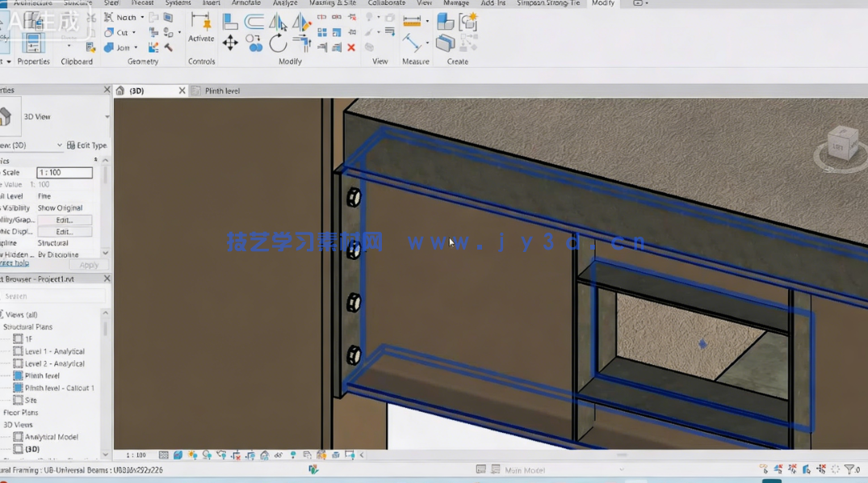Open the 3D View type selector dropdown

[x=107, y=117]
